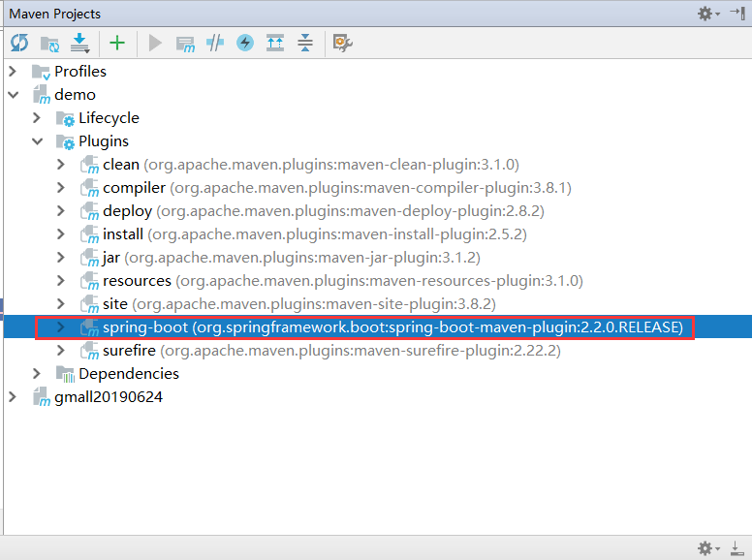Expand the Profiles node
The height and width of the screenshot is (560, 752).
[x=13, y=72]
